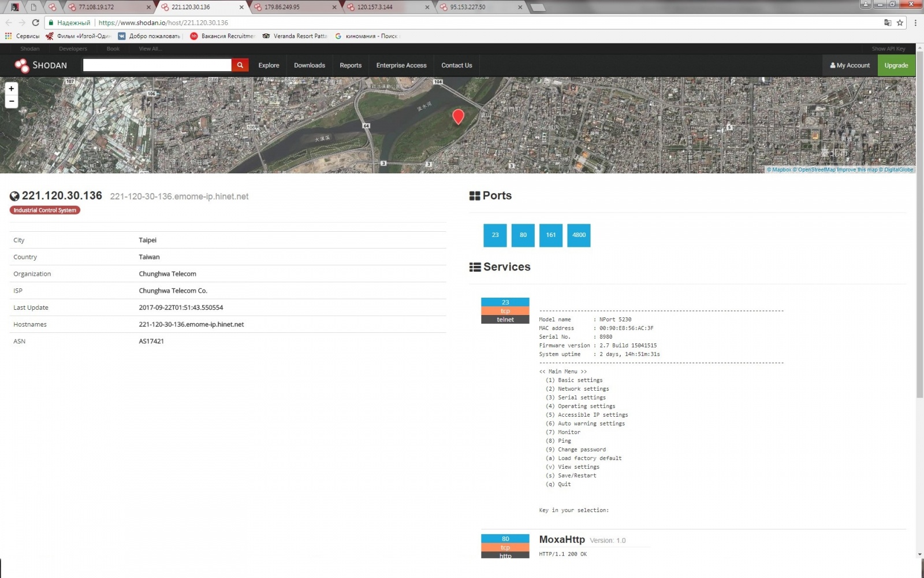Image resolution: width=924 pixels, height=578 pixels.
Task: Click the green Upgrade button
Action: click(896, 65)
